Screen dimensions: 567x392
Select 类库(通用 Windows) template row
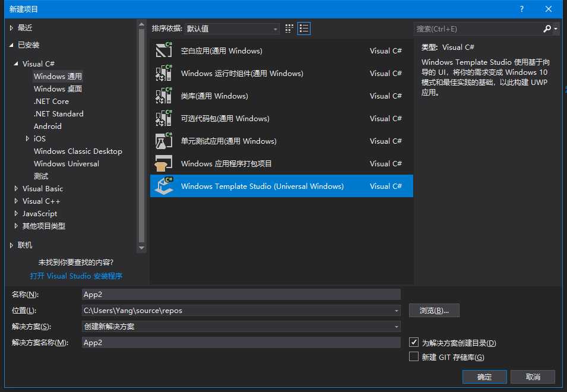[281, 96]
